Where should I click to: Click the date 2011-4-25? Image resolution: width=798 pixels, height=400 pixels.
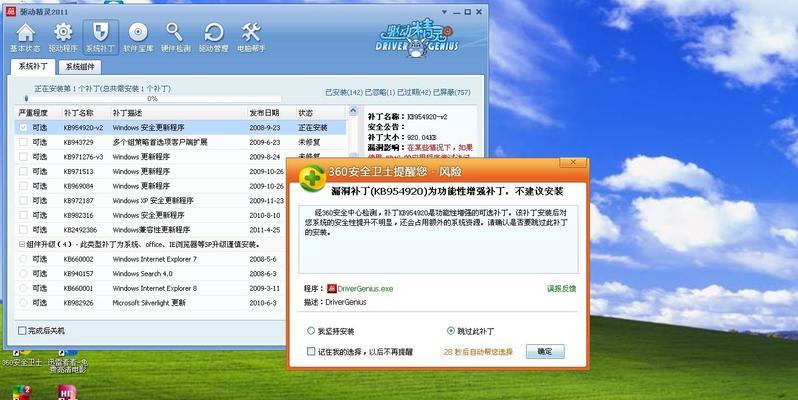tap(265, 230)
